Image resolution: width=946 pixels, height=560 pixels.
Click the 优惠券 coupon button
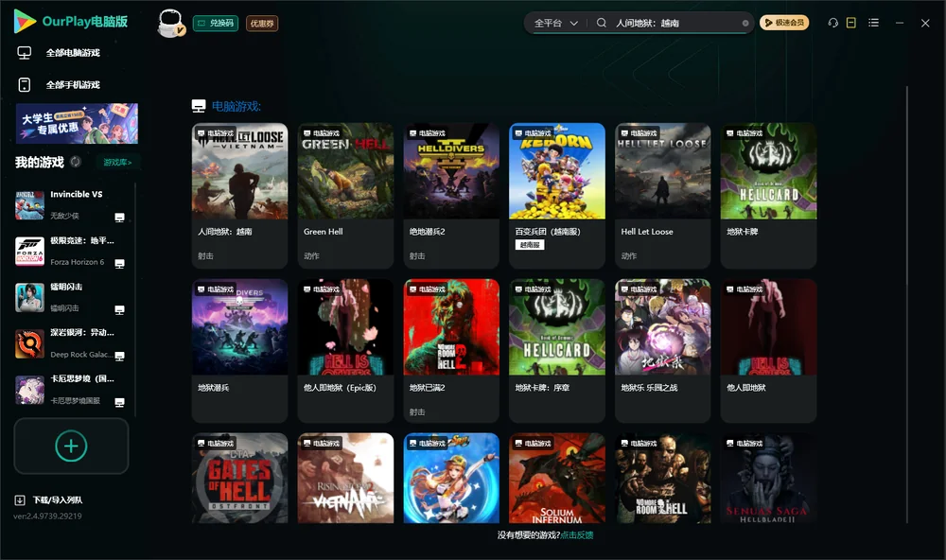coord(262,23)
